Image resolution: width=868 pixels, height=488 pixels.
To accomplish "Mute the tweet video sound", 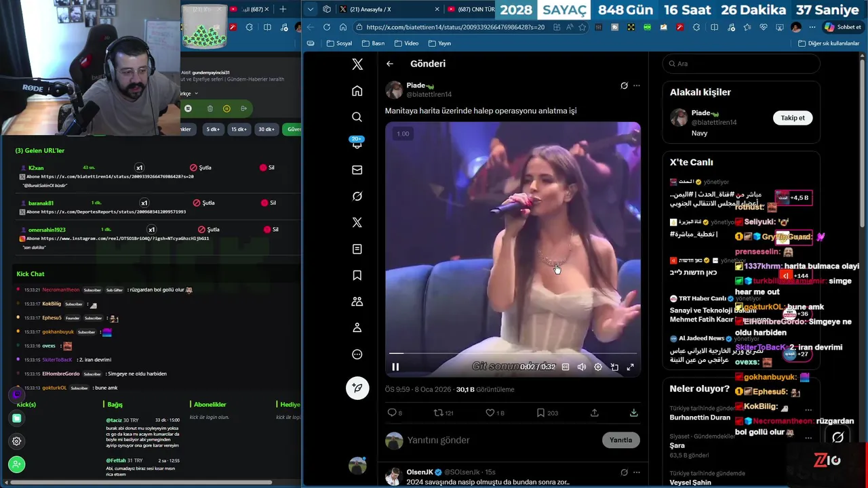I will pos(582,367).
